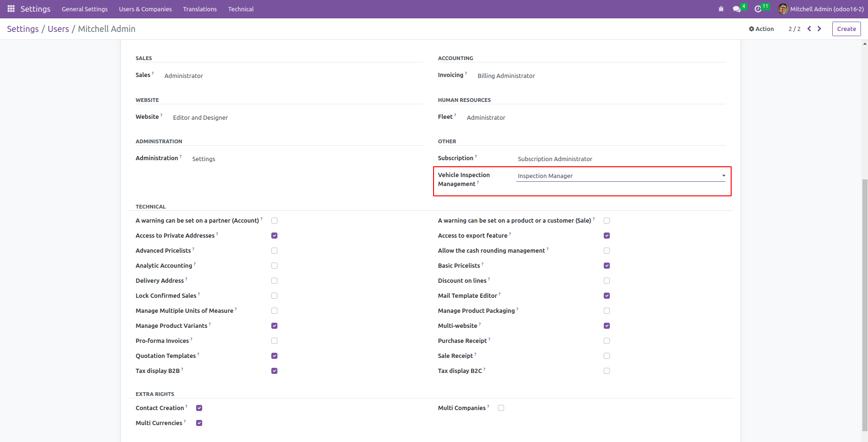The image size is (868, 442).
Task: Enable the Multi Companies checkbox
Action: click(x=501, y=408)
